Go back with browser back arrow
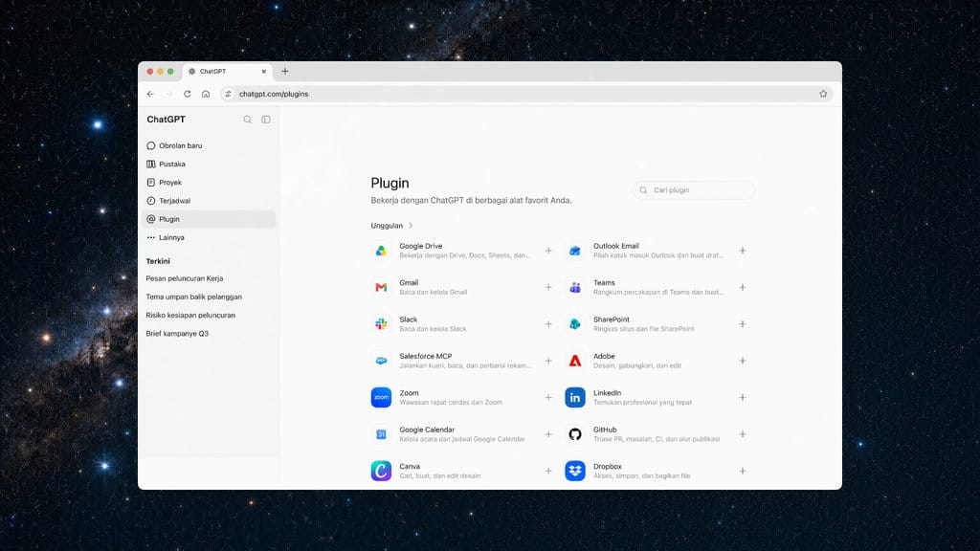980x551 pixels. [150, 94]
